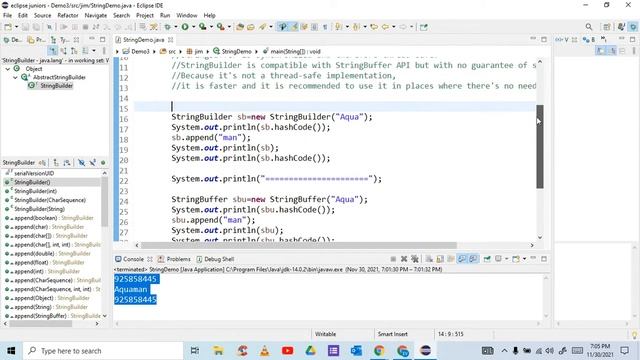
Task: Click the Java perspective icon at top right
Action: click(621, 27)
